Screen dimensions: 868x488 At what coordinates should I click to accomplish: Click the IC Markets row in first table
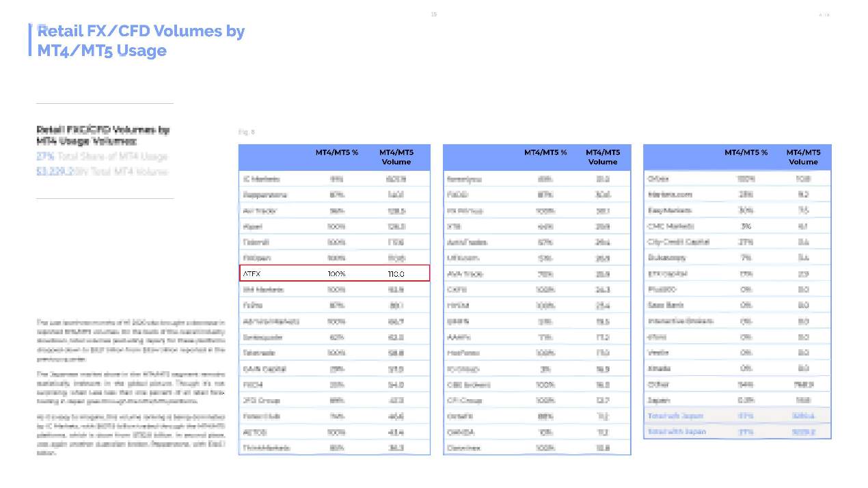[334, 179]
